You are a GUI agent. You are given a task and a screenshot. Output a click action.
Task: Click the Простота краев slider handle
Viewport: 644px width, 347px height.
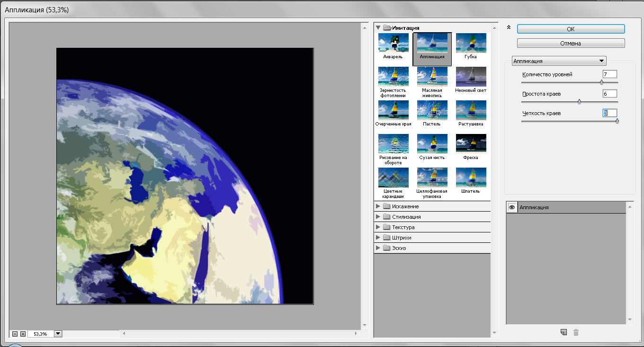coord(579,101)
